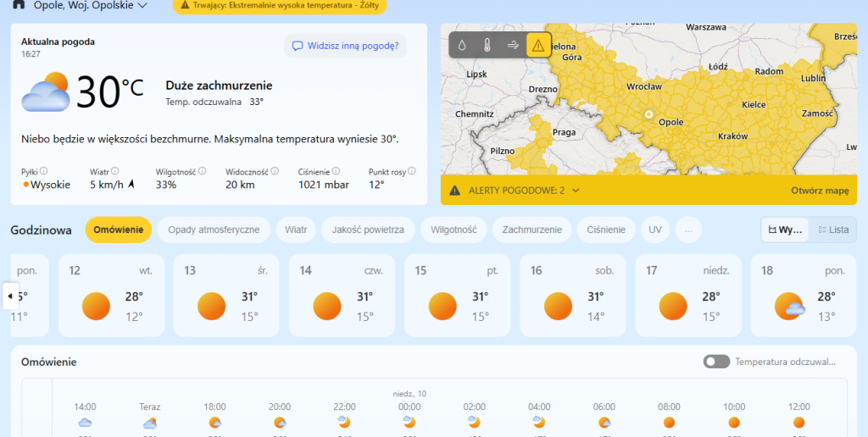The height and width of the screenshot is (437, 868).
Task: Open the forecast card for 16 sob.
Action: point(573,296)
